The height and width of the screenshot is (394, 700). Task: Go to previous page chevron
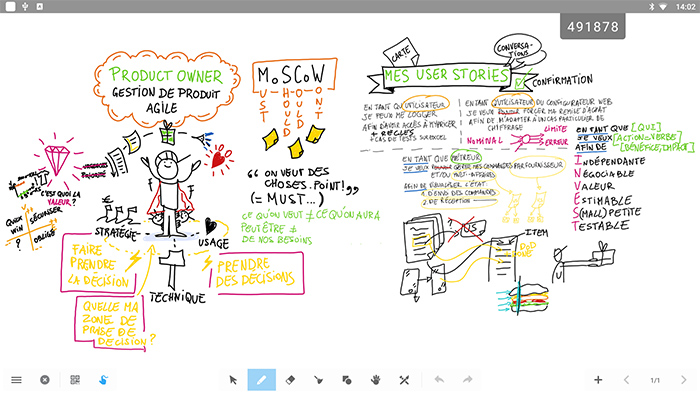pyautogui.click(x=626, y=380)
